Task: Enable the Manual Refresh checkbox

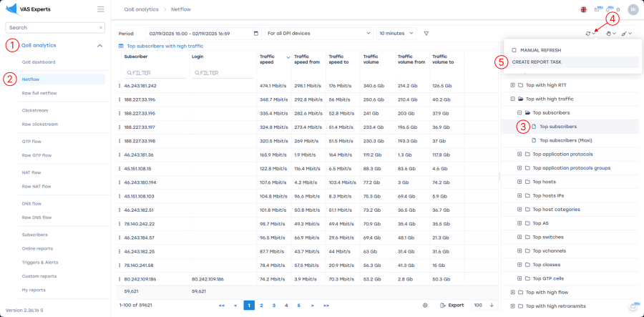Action: click(x=514, y=50)
